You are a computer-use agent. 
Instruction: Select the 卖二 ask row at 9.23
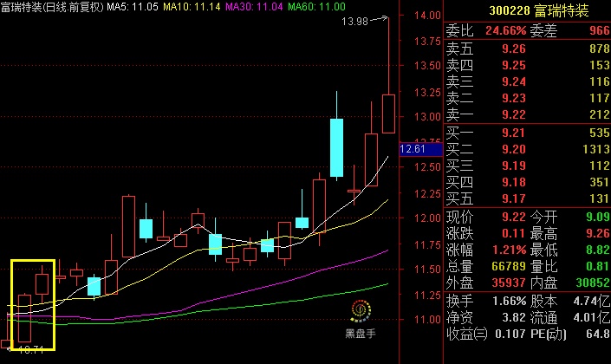528,98
